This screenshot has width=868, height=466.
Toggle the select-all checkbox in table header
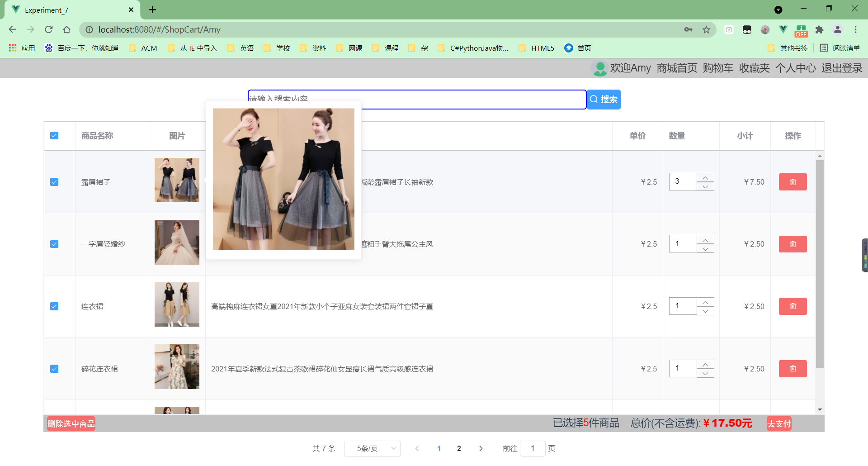[x=54, y=135]
